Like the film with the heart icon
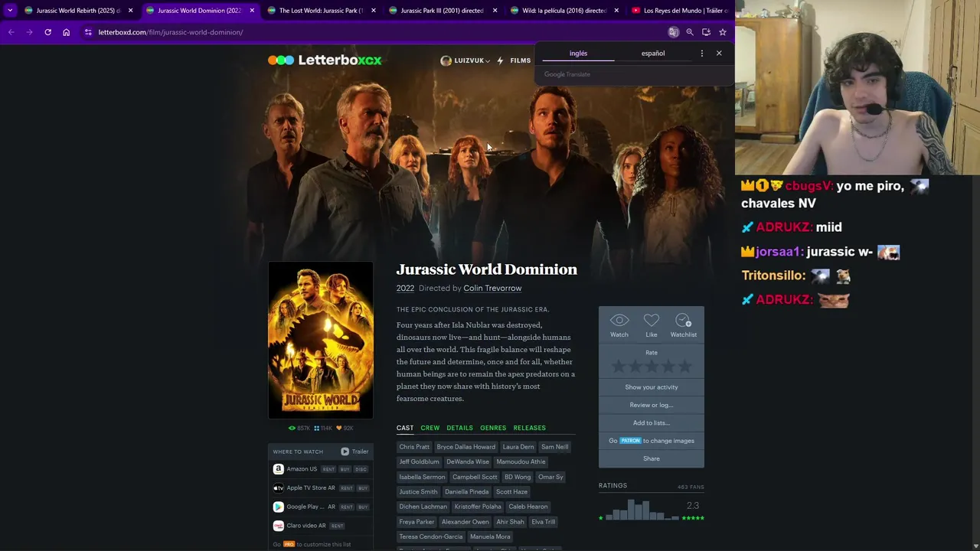Screen dimensions: 980x551 [652, 321]
